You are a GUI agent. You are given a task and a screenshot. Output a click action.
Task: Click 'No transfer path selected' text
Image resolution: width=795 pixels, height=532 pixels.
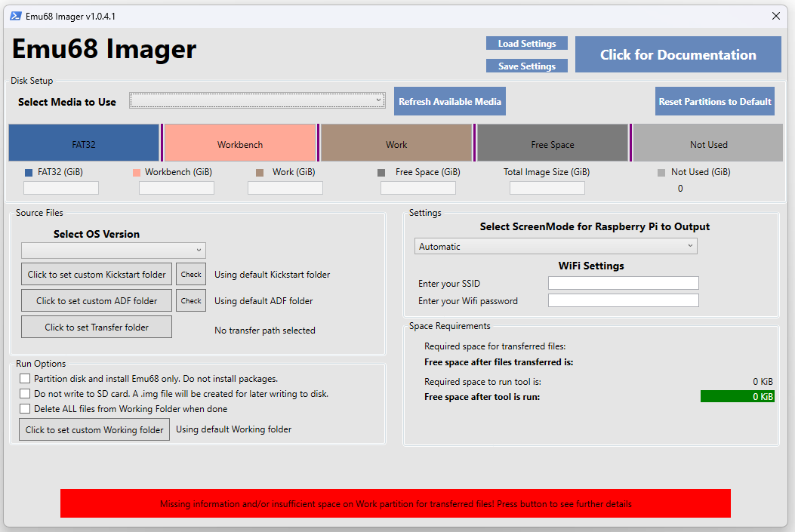coord(265,331)
